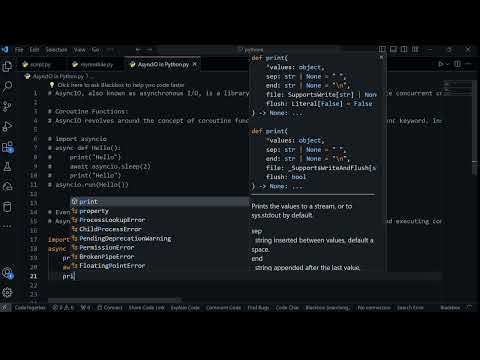The width and height of the screenshot is (480, 360).
Task: Click Explain Code in status bar
Action: coord(185,308)
